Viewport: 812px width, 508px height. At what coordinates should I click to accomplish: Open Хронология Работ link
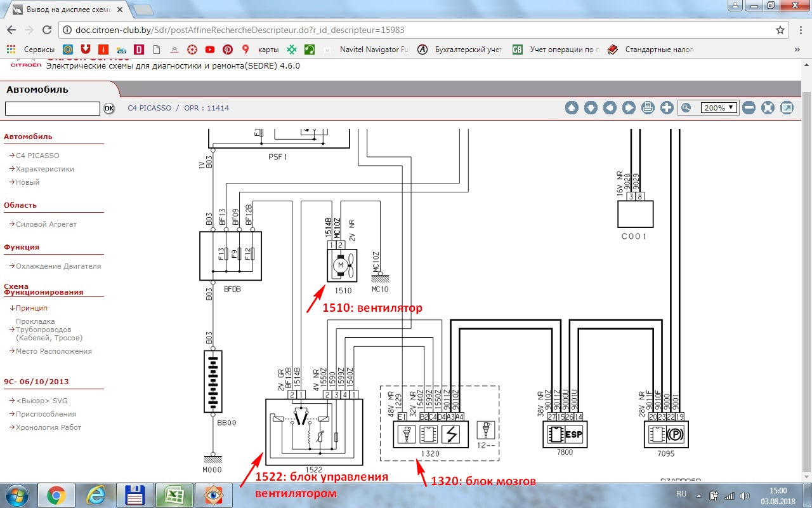49,427
